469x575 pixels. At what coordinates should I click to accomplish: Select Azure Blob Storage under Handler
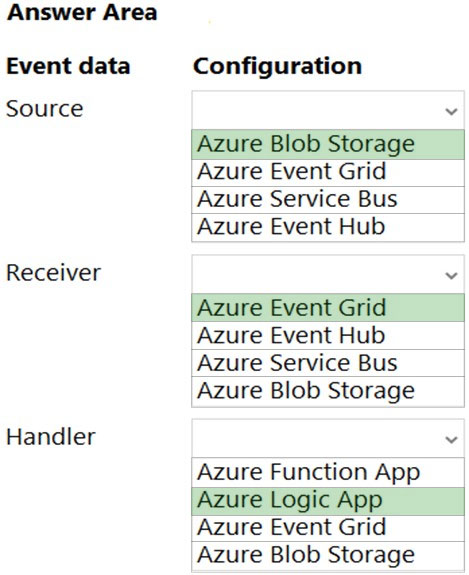click(x=328, y=556)
